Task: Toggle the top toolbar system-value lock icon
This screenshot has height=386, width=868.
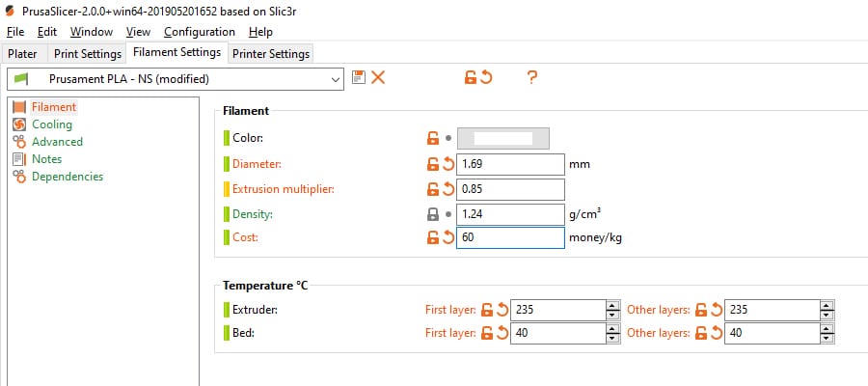Action: (x=470, y=77)
